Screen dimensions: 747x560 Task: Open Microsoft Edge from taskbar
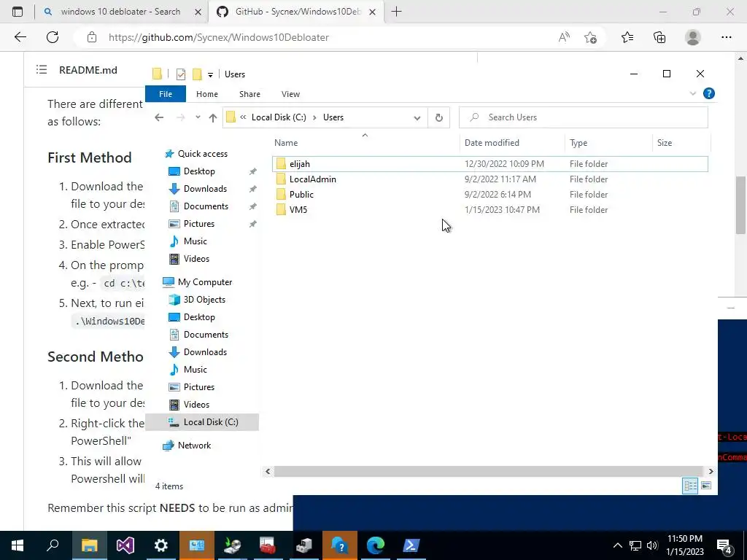(376, 545)
